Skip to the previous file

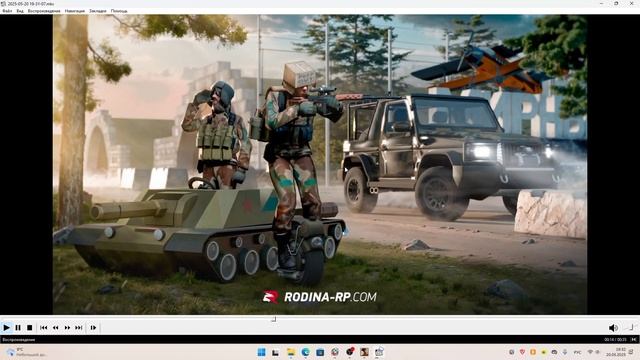(x=44, y=328)
